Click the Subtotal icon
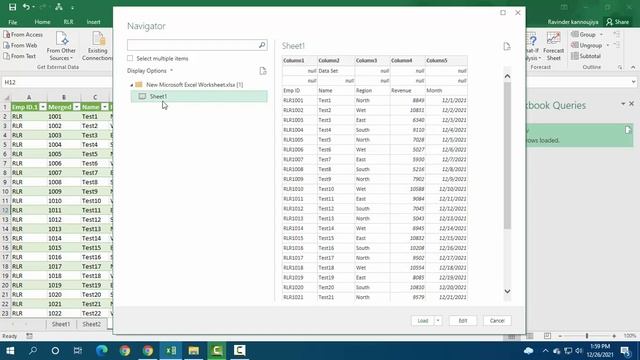 (x=575, y=56)
